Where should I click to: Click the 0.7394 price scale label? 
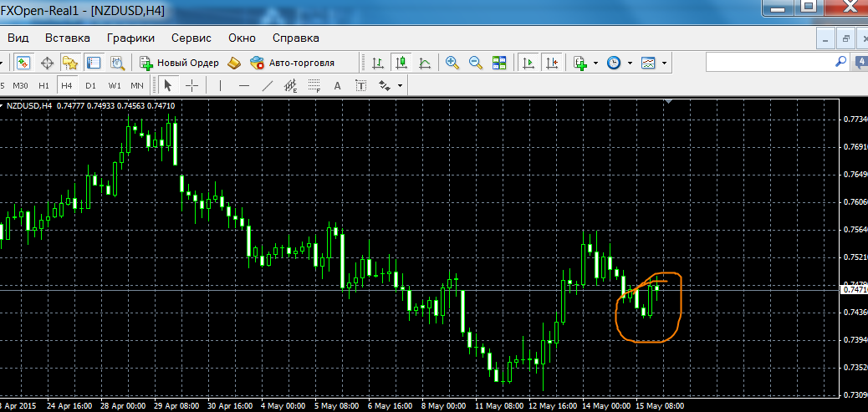pyautogui.click(x=855, y=339)
